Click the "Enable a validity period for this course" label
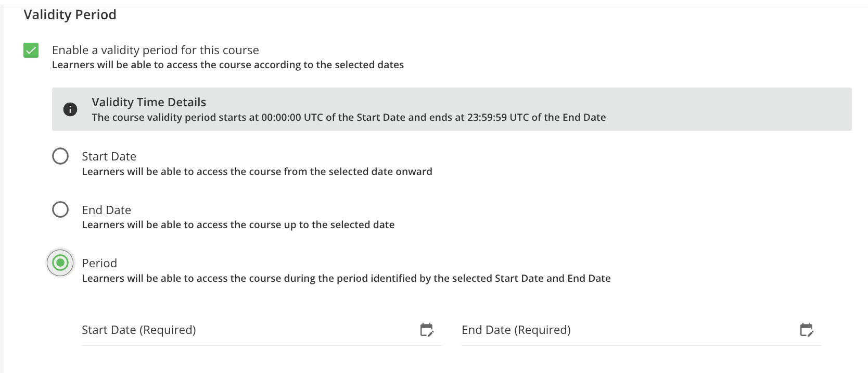 (x=155, y=51)
